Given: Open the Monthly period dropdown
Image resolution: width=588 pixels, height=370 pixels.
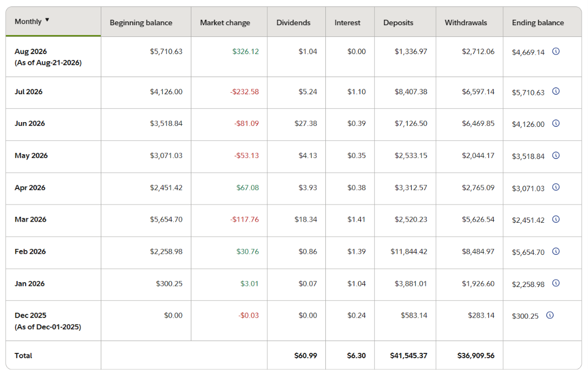Looking at the screenshot, I should coord(32,21).
